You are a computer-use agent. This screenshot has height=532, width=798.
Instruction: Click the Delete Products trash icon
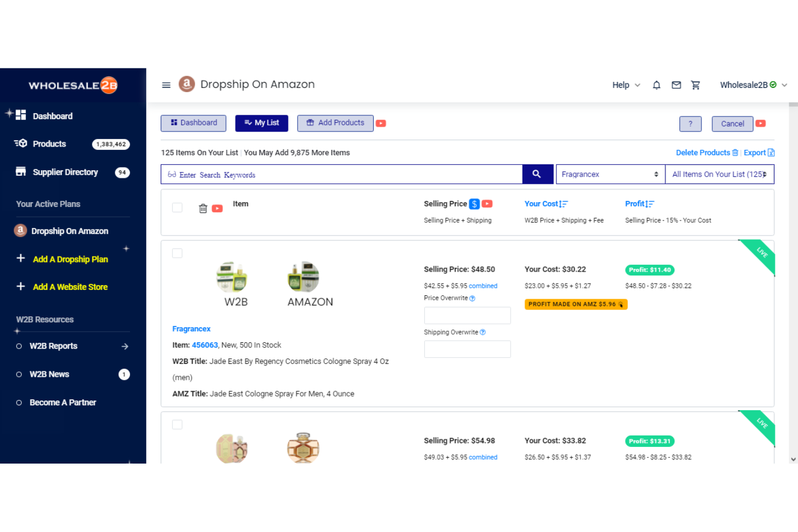(x=735, y=153)
